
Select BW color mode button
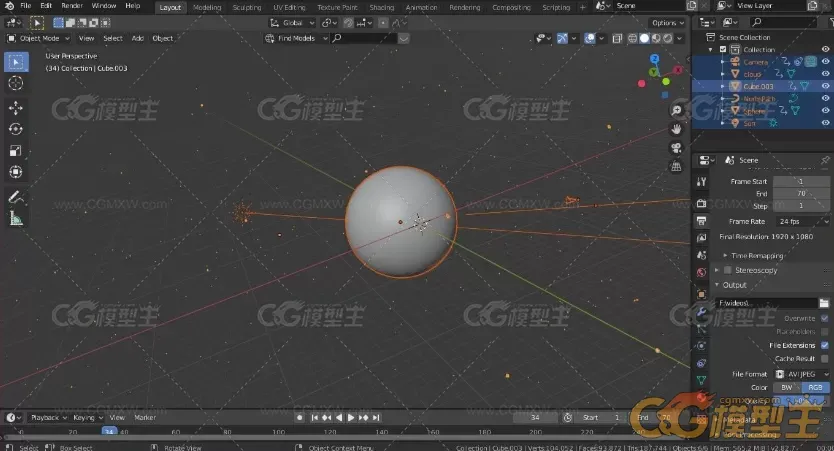(787, 388)
